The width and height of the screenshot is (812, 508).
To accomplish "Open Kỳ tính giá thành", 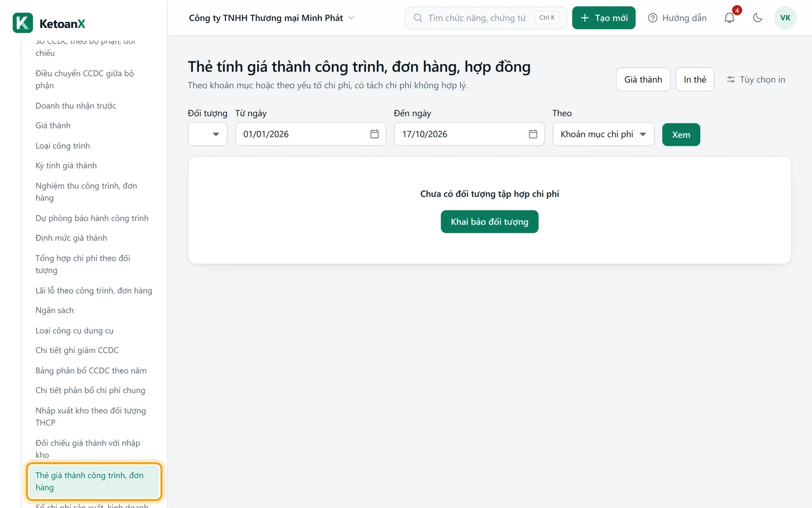I will 93,166.
